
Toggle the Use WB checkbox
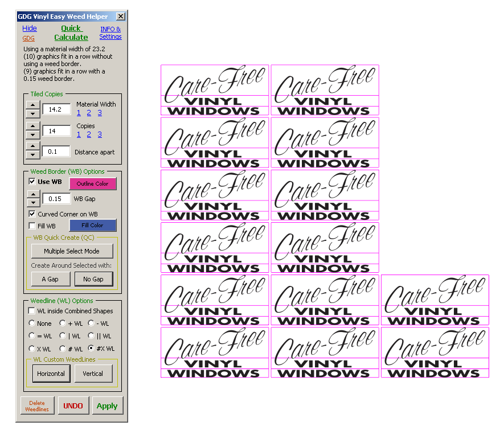click(32, 181)
